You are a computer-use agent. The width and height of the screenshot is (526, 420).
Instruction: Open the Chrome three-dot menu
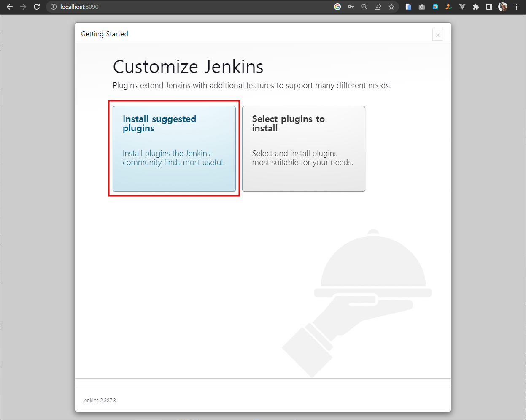[517, 7]
